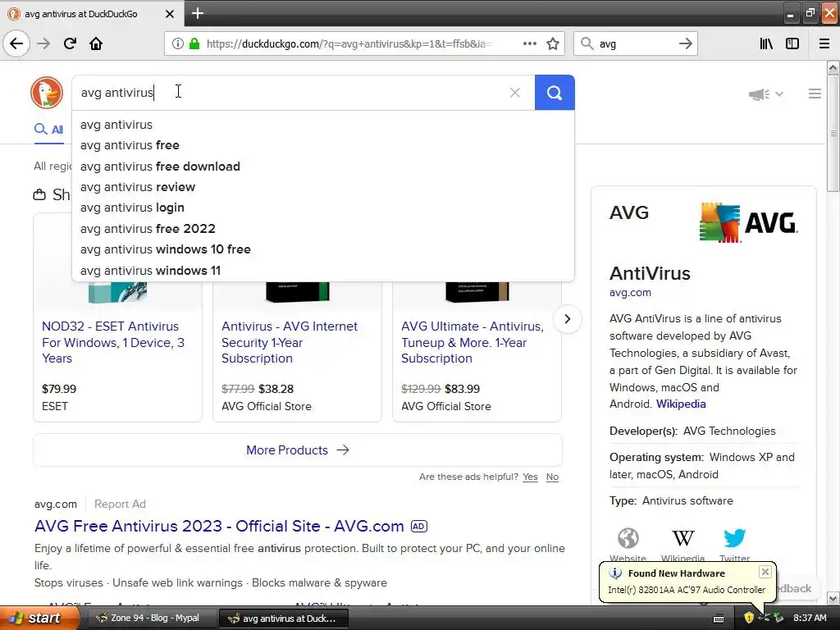The image size is (840, 630).
Task: Click the AVG logo in info panel
Action: (748, 222)
